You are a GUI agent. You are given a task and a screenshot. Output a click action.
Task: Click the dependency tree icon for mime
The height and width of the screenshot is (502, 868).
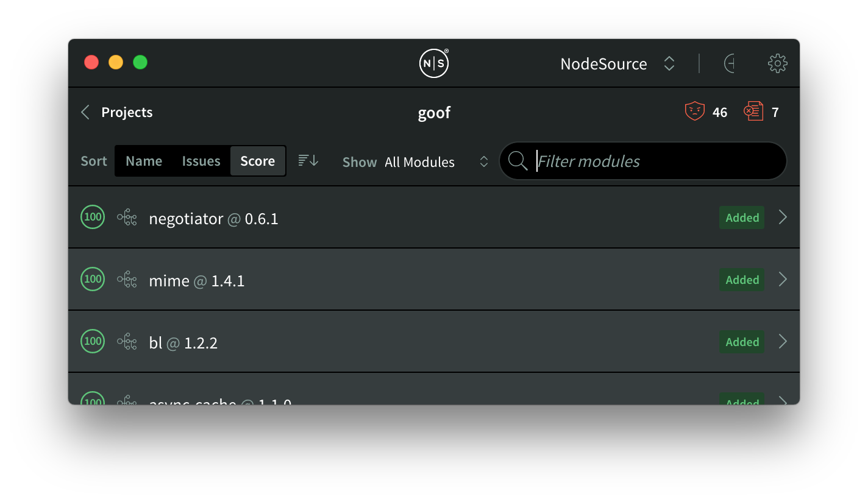[127, 280]
